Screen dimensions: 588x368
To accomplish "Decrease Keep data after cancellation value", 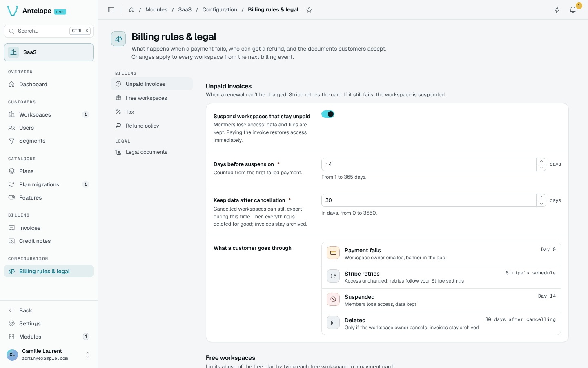I will click(541, 203).
